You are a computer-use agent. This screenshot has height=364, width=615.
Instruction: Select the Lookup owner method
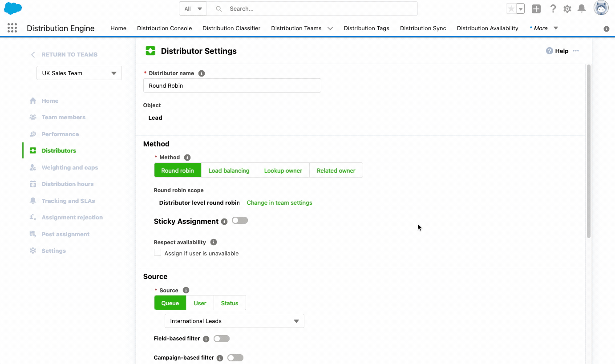coord(283,170)
